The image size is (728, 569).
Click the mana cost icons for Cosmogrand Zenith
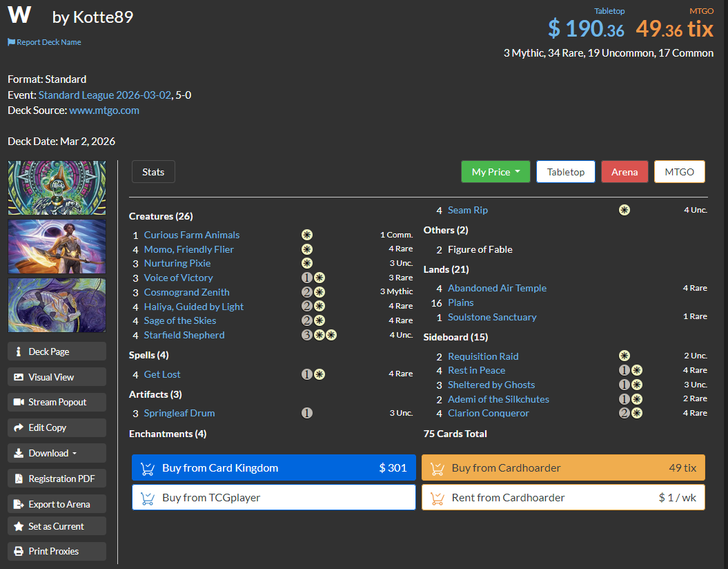click(313, 292)
